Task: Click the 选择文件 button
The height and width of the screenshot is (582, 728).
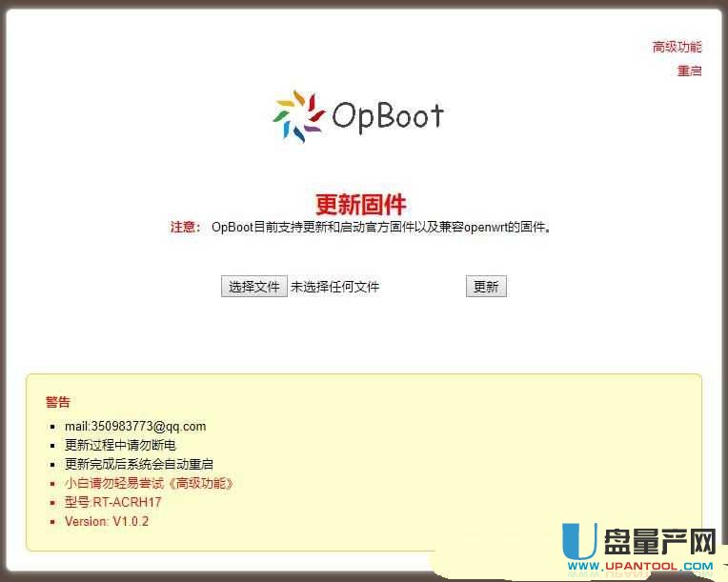Action: pyautogui.click(x=253, y=287)
